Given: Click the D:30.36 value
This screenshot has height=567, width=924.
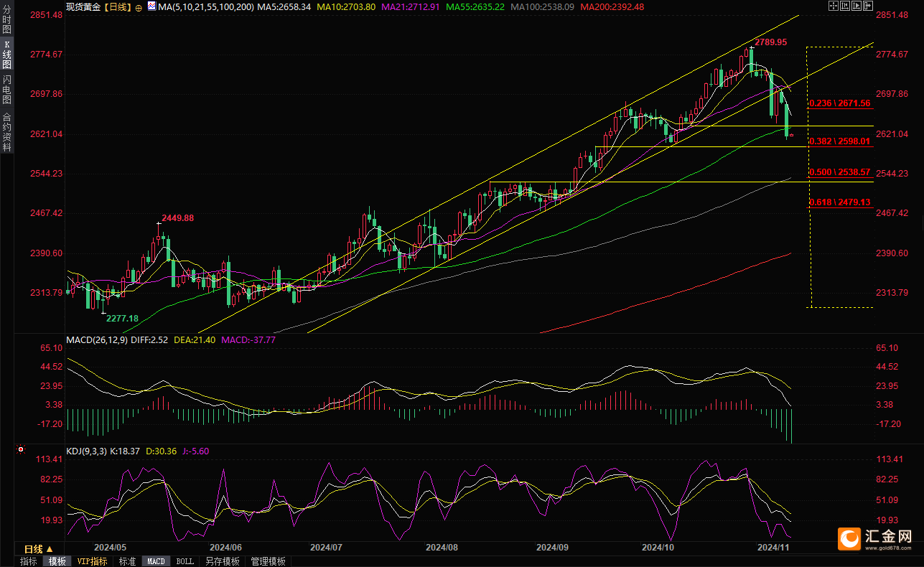Looking at the screenshot, I should tap(161, 451).
